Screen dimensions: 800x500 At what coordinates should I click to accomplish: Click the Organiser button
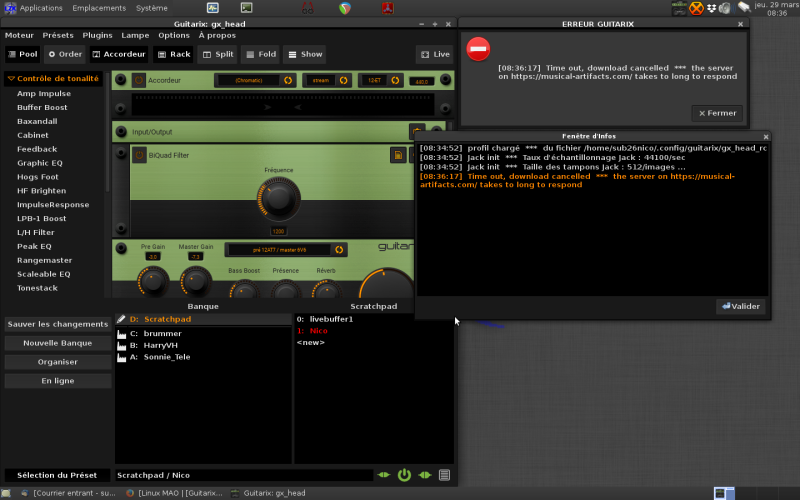(x=58, y=362)
